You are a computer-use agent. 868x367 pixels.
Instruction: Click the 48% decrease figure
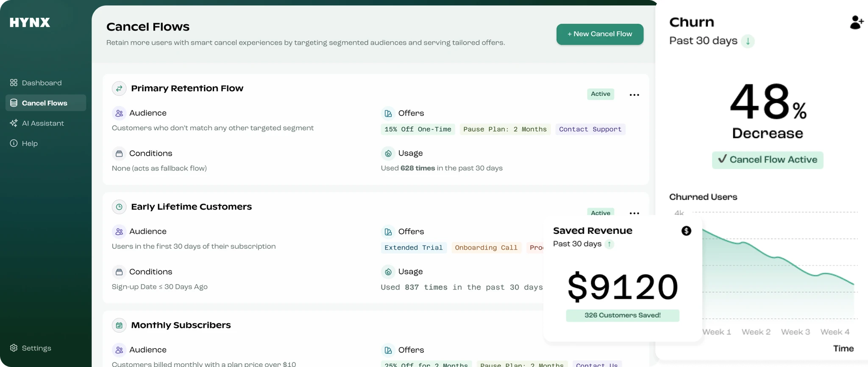pos(768,103)
